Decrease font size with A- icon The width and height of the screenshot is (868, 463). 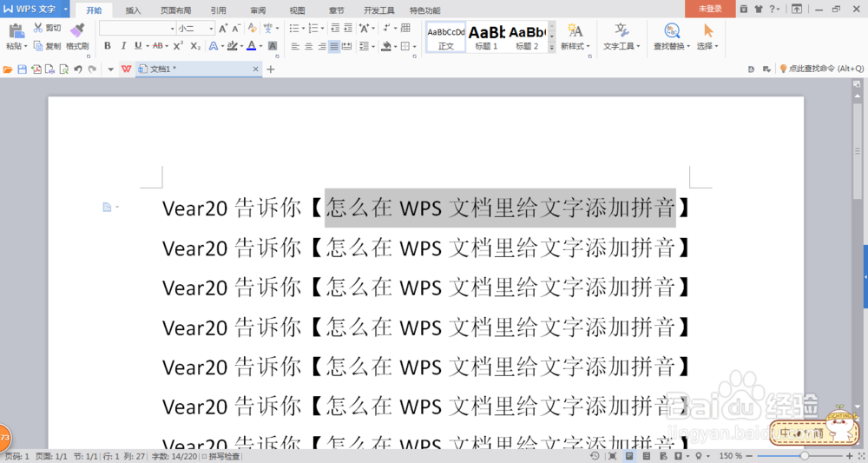tap(236, 29)
